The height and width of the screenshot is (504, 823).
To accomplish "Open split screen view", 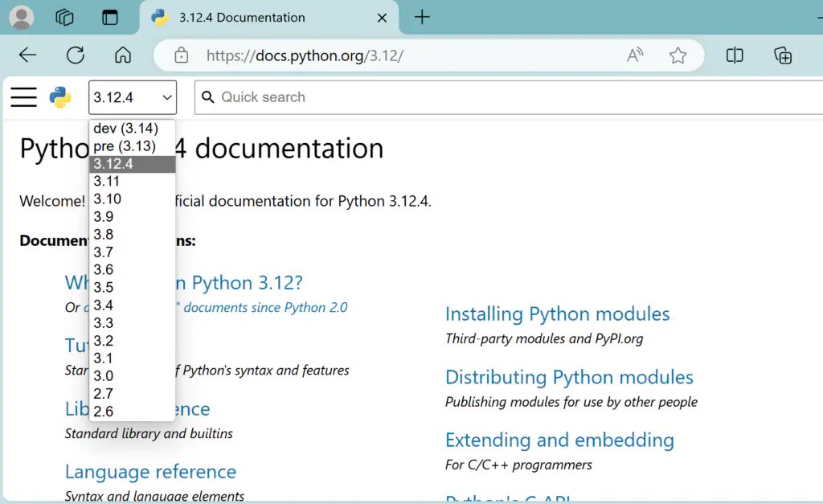I will 735,55.
